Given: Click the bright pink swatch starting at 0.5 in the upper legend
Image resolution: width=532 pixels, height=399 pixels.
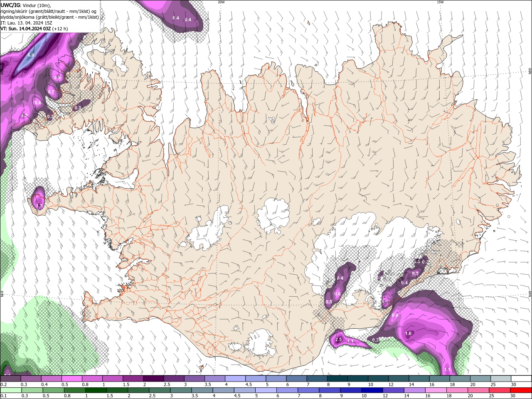Looking at the screenshot, I should tap(71, 379).
